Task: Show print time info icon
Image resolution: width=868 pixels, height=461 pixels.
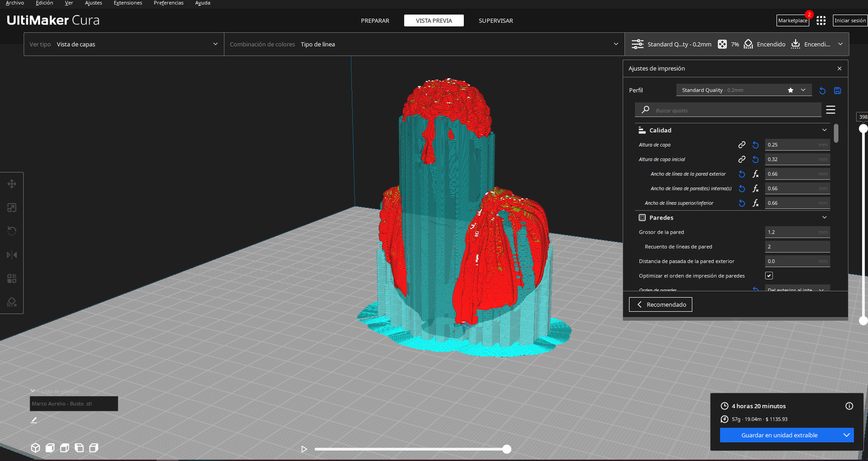Action: pos(849,406)
